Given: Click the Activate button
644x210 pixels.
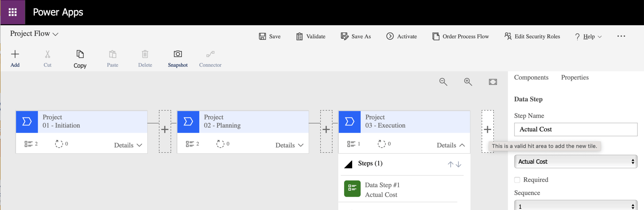Looking at the screenshot, I should point(402,36).
